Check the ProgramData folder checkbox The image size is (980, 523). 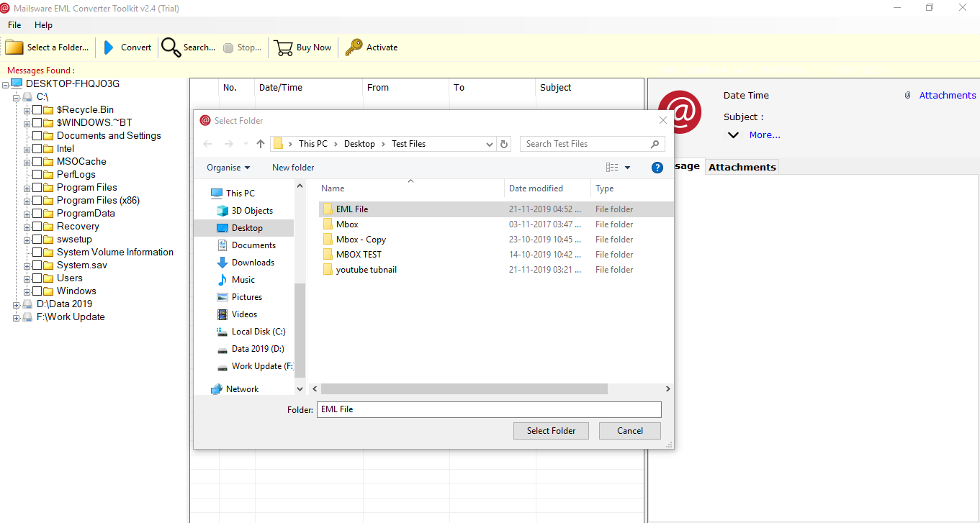coord(37,214)
